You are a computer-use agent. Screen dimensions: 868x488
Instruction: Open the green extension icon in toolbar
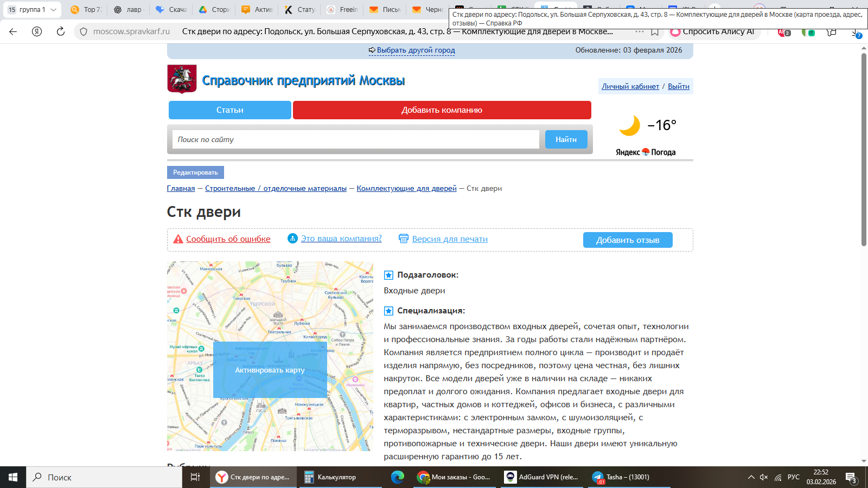(x=808, y=32)
